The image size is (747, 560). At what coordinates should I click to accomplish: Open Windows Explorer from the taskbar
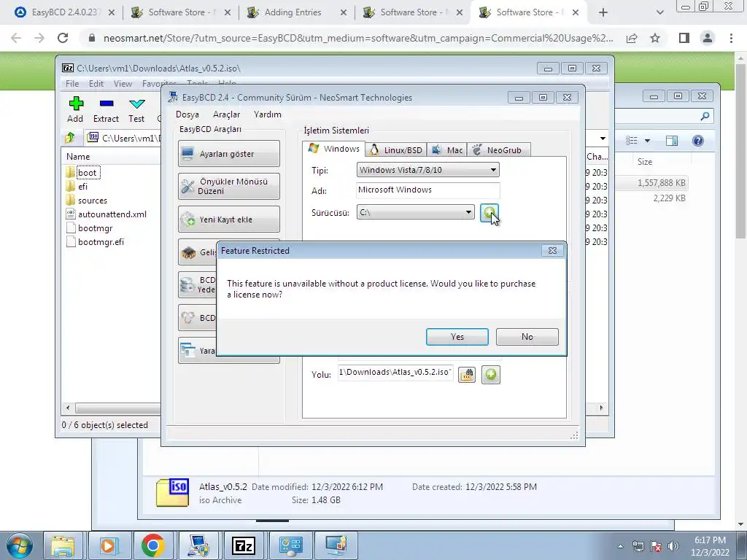(x=63, y=545)
